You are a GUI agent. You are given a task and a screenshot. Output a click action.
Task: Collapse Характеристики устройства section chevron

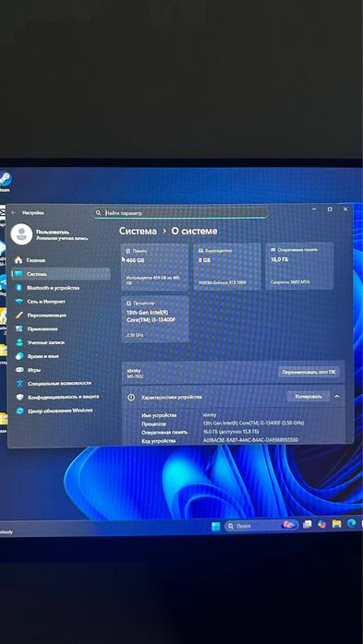[x=337, y=397]
